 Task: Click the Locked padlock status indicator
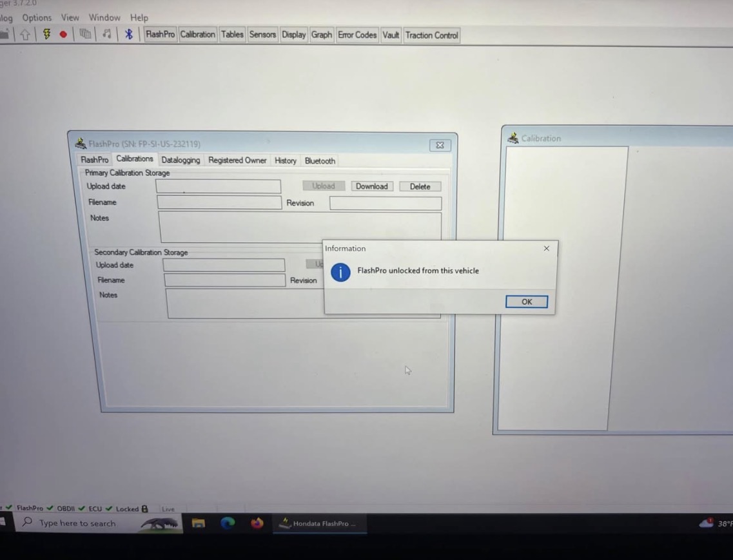pyautogui.click(x=144, y=508)
